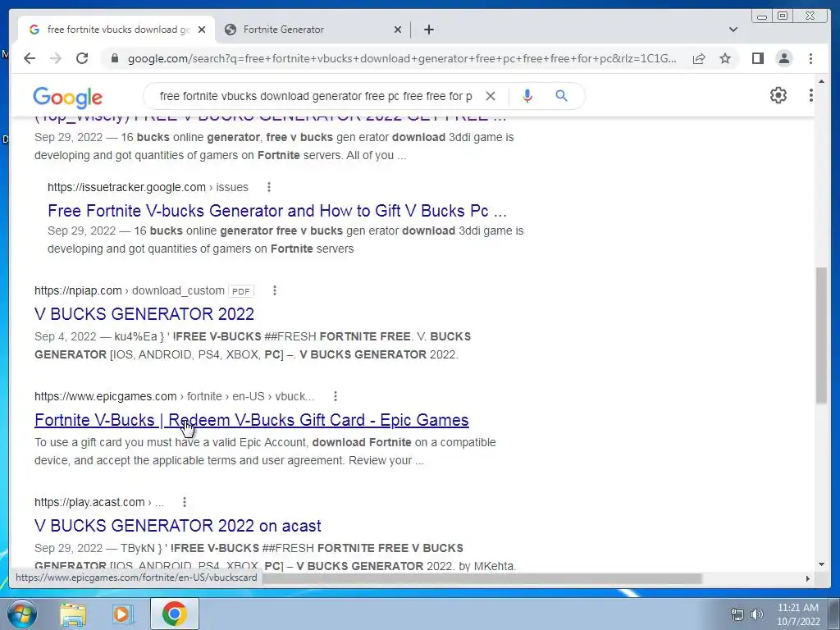
Task: Open the Google page three-dot menu
Action: click(811, 95)
